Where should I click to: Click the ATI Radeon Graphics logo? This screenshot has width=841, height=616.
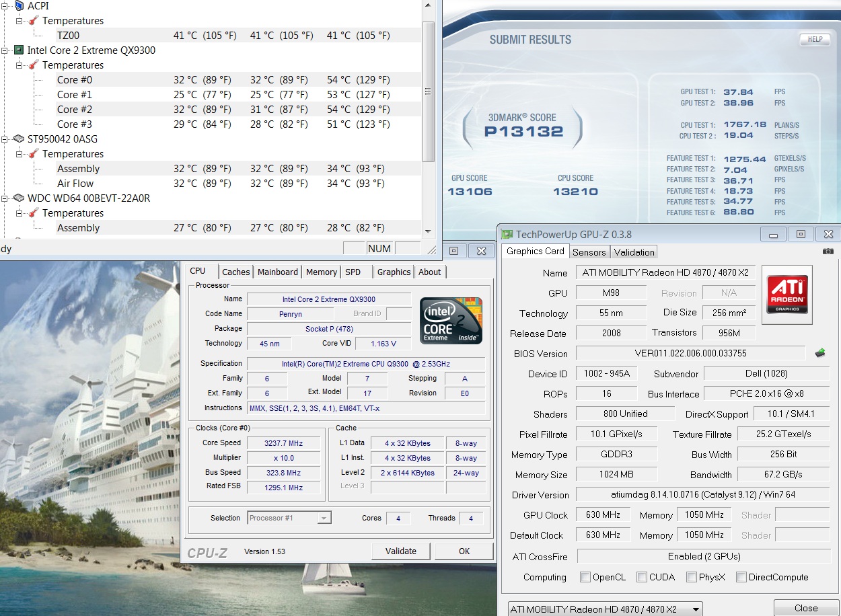tap(787, 293)
